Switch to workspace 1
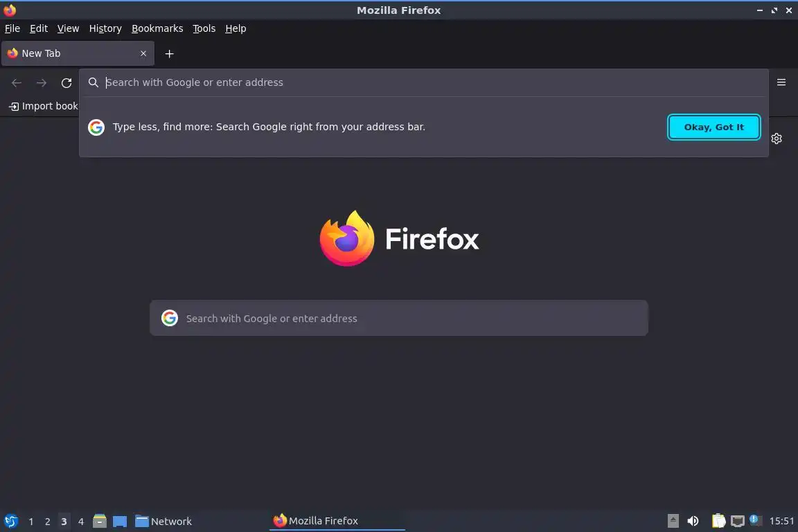Viewport: 798px width, 532px height. [31, 522]
